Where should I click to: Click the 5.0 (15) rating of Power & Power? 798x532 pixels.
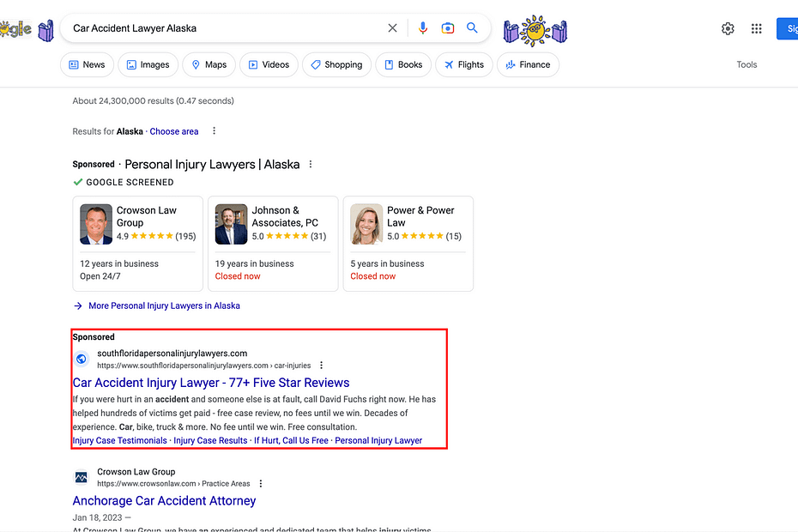point(425,236)
